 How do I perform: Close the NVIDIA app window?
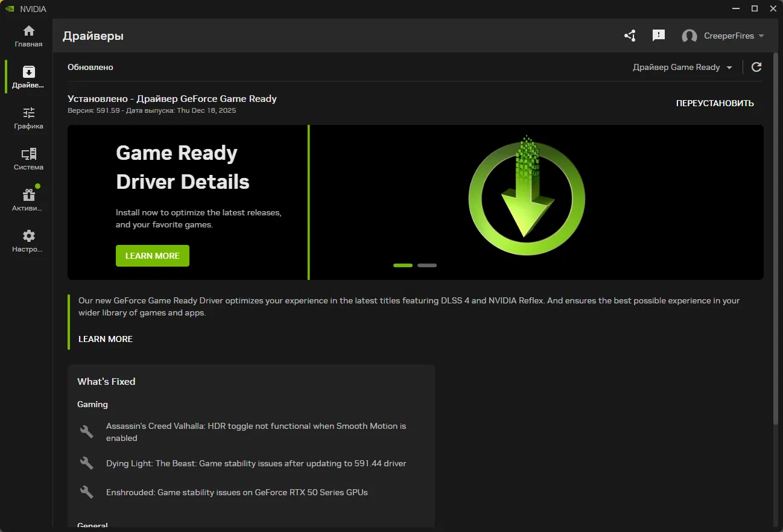772,8
